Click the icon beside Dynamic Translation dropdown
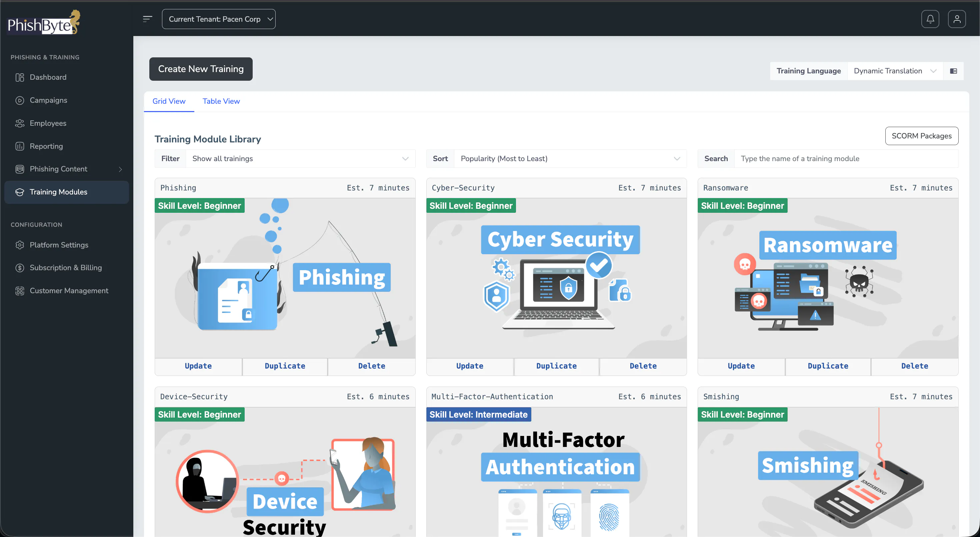This screenshot has height=537, width=980. pos(953,71)
